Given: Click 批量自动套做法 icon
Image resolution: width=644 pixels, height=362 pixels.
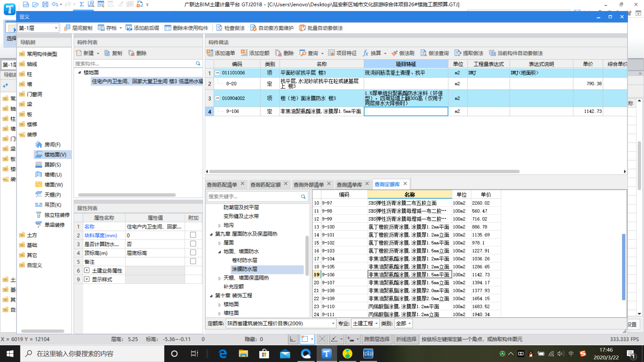Looking at the screenshot, I should pos(302,28).
